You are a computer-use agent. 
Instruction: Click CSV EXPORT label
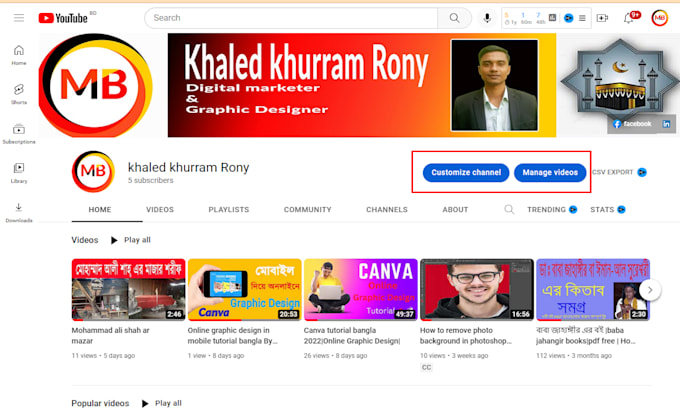tap(612, 172)
